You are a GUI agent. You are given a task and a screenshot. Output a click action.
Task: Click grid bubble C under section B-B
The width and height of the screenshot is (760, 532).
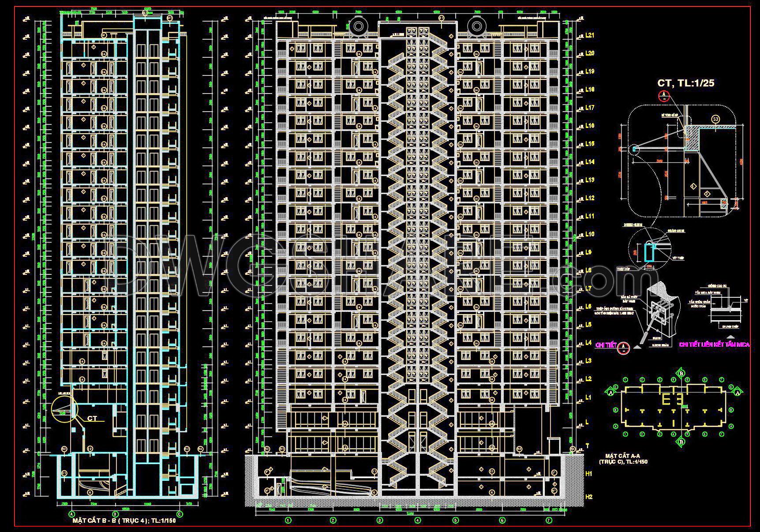(x=180, y=513)
